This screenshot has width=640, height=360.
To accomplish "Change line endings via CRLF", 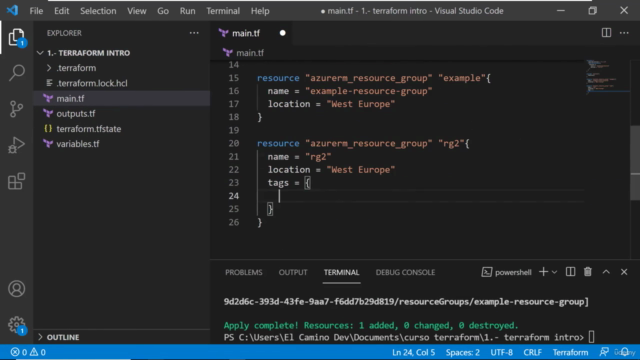I will (532, 352).
